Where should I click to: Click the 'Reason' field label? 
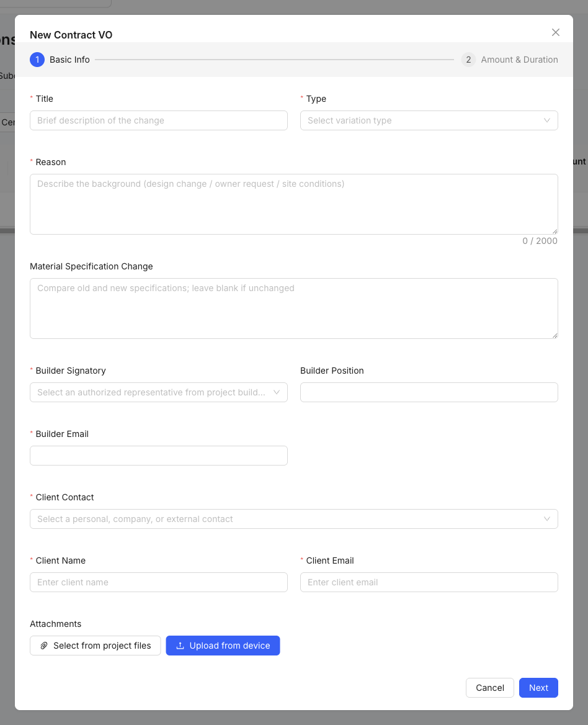click(x=51, y=162)
